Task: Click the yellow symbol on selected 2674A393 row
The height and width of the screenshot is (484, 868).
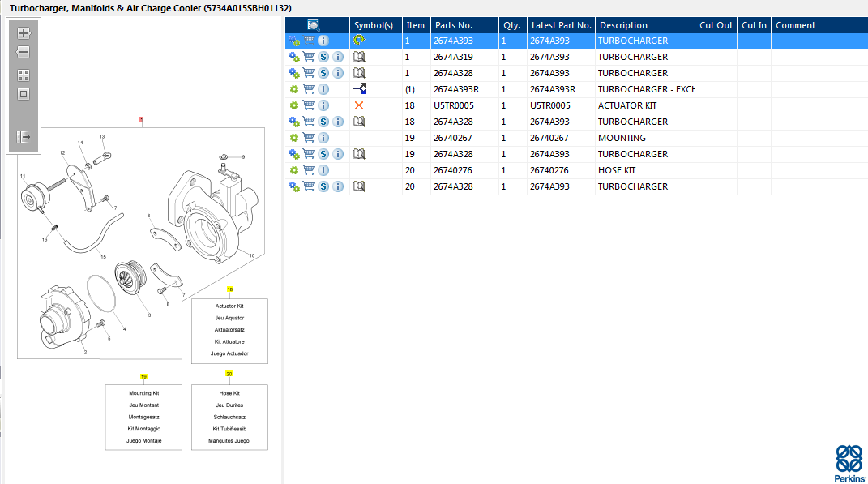Action: tap(359, 40)
